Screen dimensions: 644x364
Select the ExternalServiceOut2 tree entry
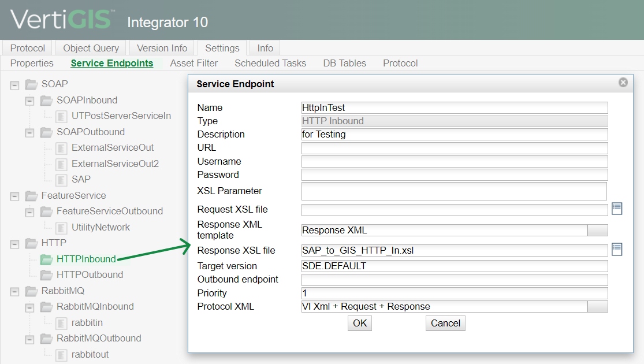[115, 164]
